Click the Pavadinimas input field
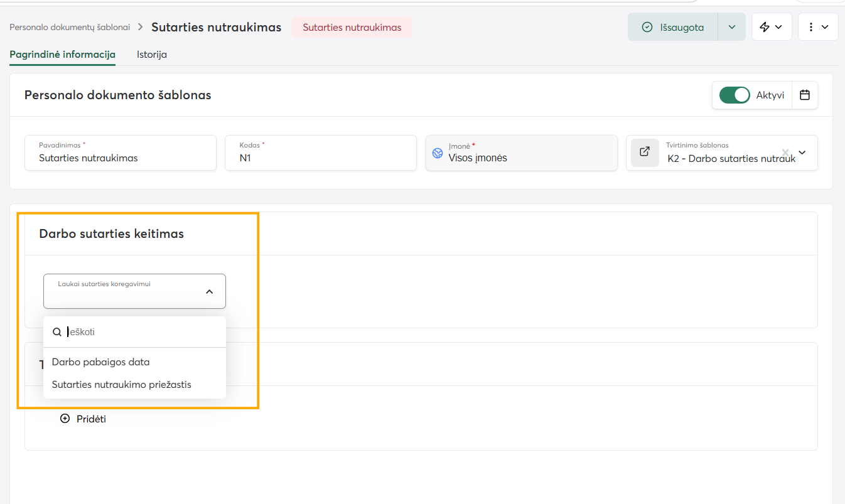 [x=121, y=153]
